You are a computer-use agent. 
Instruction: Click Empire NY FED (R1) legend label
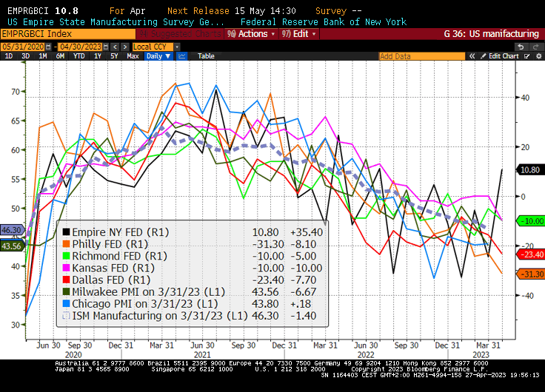120,232
